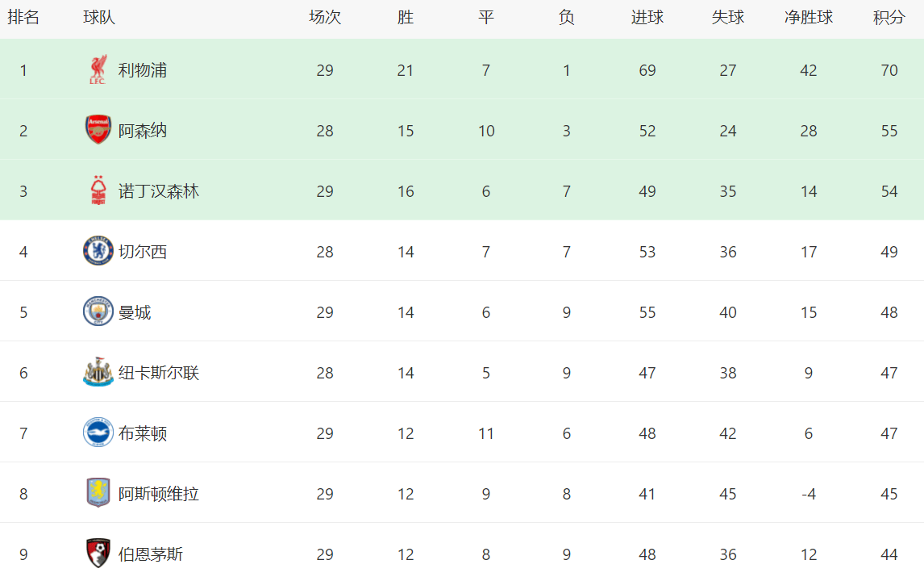The width and height of the screenshot is (924, 581).
Task: Click the 排名 column header
Action: 23,18
